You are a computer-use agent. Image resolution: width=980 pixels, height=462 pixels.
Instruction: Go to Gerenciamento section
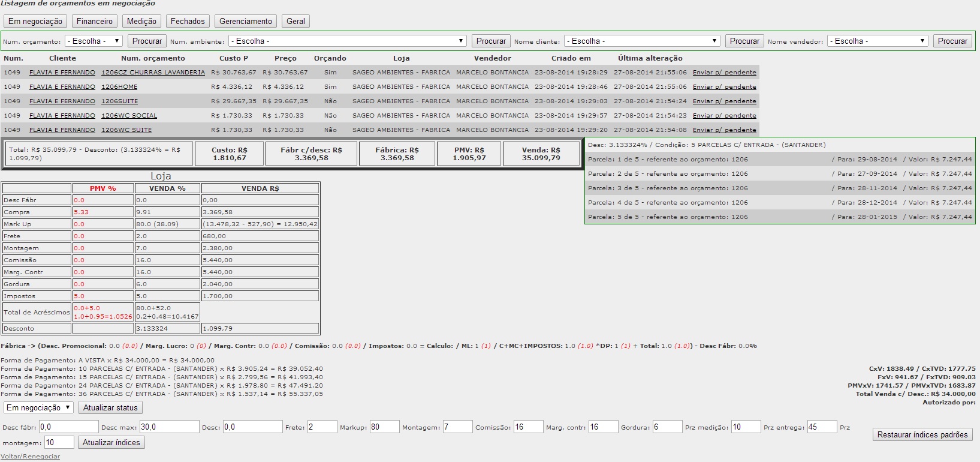pos(246,21)
